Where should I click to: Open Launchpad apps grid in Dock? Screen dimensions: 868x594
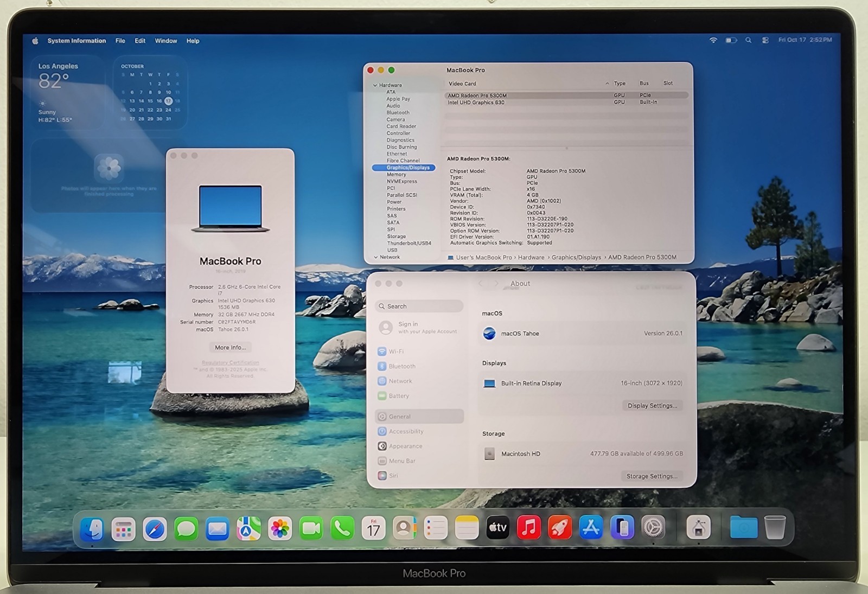123,528
